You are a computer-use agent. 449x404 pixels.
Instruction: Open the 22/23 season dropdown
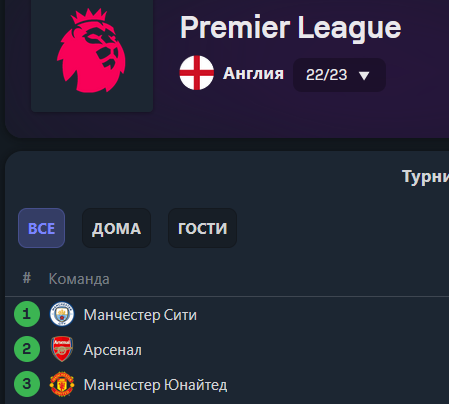(339, 75)
